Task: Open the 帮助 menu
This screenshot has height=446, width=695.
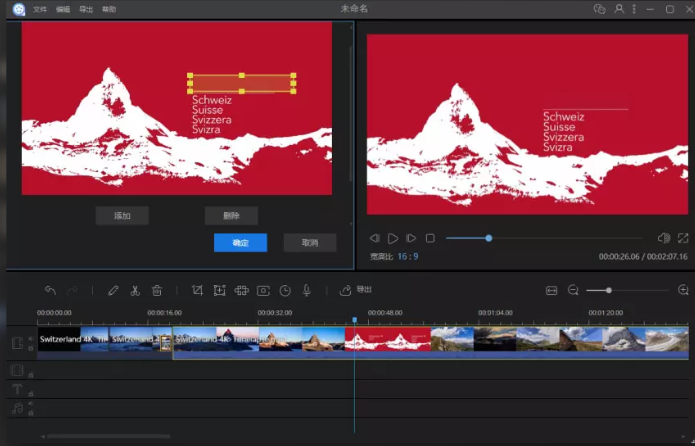Action: [109, 9]
